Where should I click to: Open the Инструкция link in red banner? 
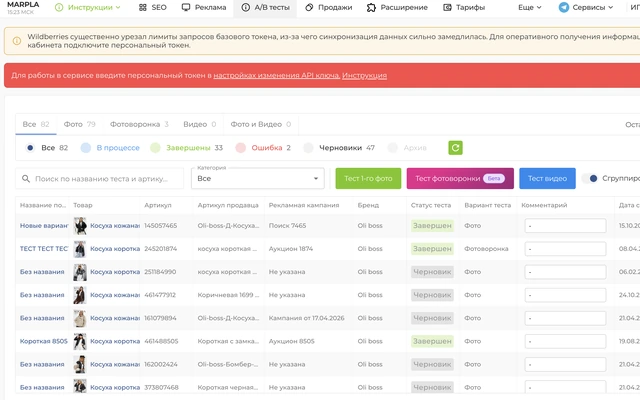pyautogui.click(x=364, y=76)
